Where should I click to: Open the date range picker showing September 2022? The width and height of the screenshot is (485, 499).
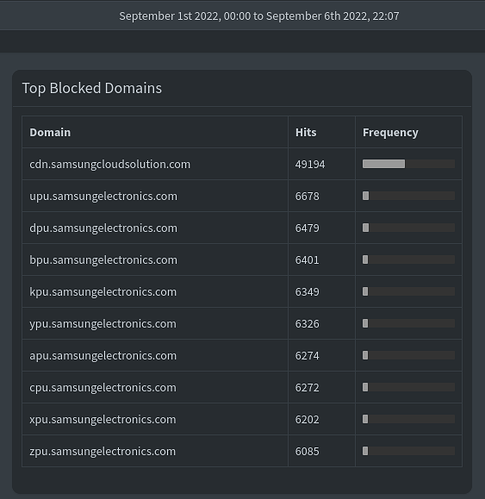(x=259, y=16)
